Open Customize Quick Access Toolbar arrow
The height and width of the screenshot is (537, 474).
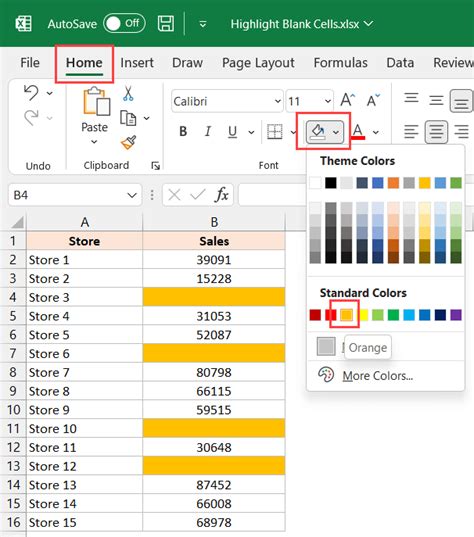(x=203, y=24)
